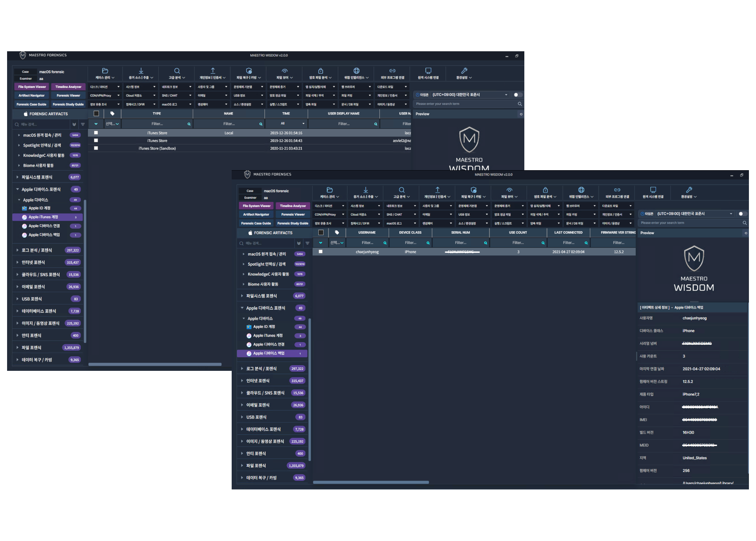
Task: Click the tag column icon in front window
Action: pyautogui.click(x=337, y=232)
